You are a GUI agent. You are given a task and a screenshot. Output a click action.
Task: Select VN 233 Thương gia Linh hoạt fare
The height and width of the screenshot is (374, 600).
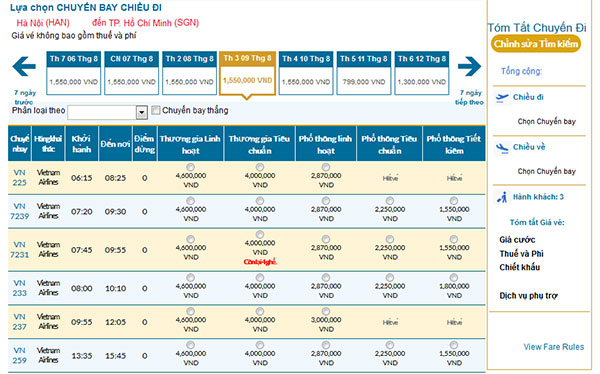190,277
